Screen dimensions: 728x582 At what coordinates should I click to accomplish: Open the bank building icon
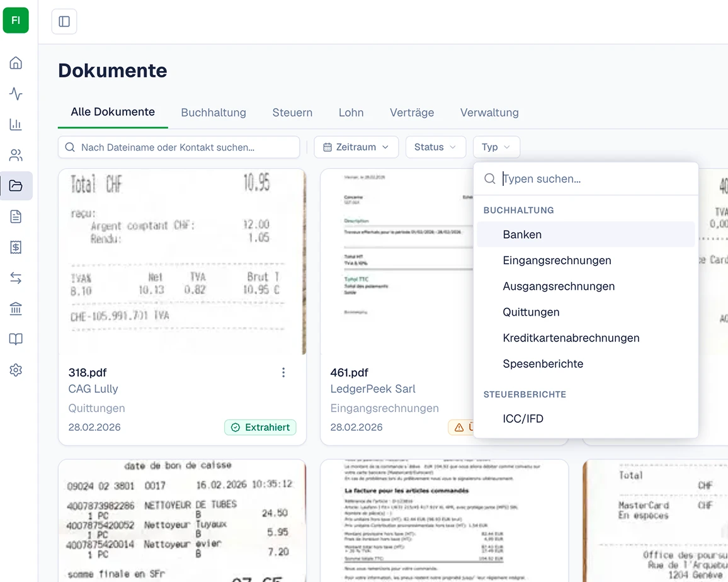tap(16, 309)
